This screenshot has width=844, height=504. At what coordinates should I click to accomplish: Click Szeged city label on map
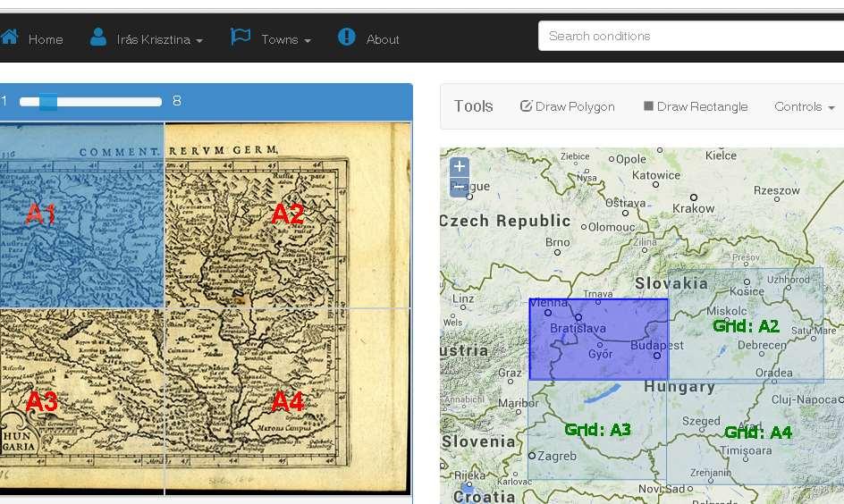[701, 421]
